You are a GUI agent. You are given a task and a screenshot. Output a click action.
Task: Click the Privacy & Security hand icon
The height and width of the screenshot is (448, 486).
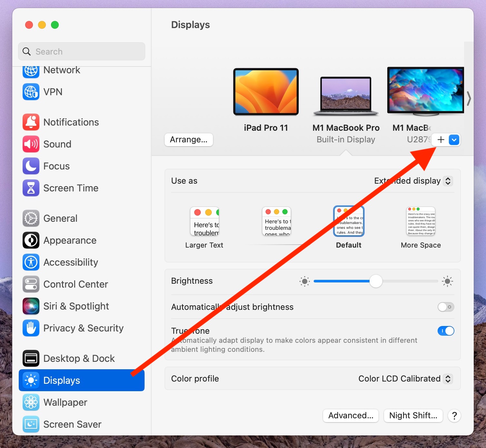31,328
